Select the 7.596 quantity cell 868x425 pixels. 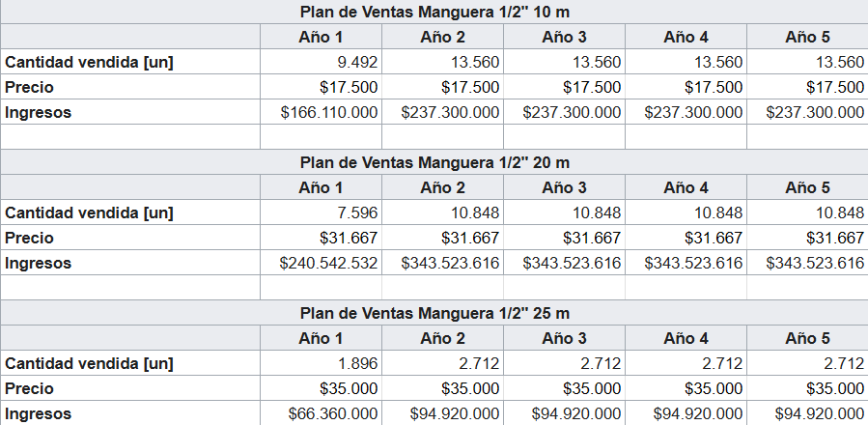322,212
